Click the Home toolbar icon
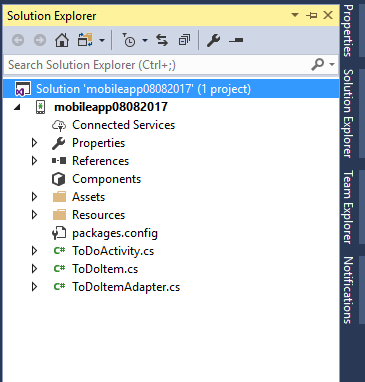The height and width of the screenshot is (382, 365). (62, 40)
